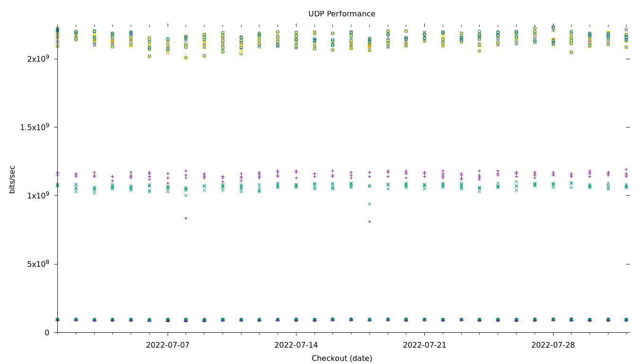Click the bits/sec y-axis label

[12, 179]
